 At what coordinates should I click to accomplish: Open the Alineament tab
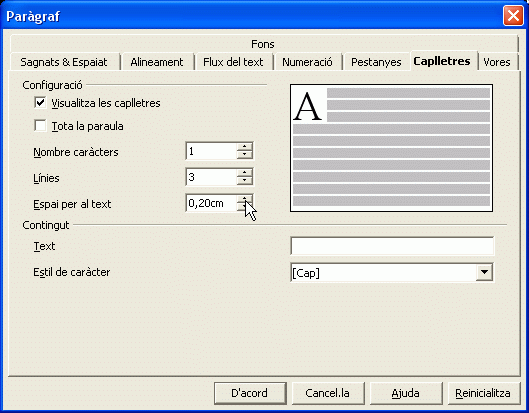(157, 62)
